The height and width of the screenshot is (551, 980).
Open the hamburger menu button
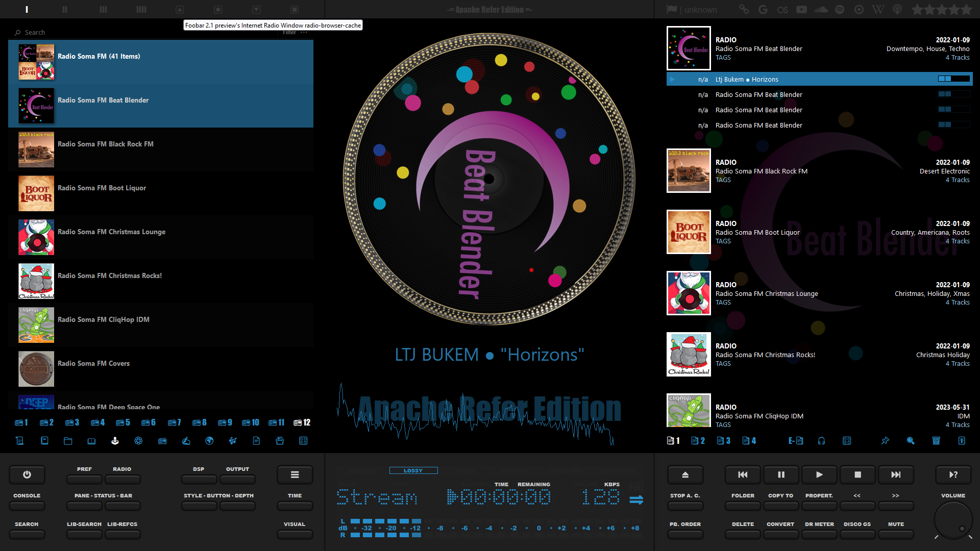click(295, 474)
